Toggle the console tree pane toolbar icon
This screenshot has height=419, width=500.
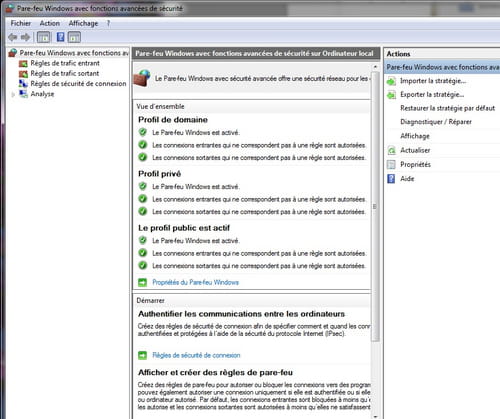pyautogui.click(x=43, y=37)
